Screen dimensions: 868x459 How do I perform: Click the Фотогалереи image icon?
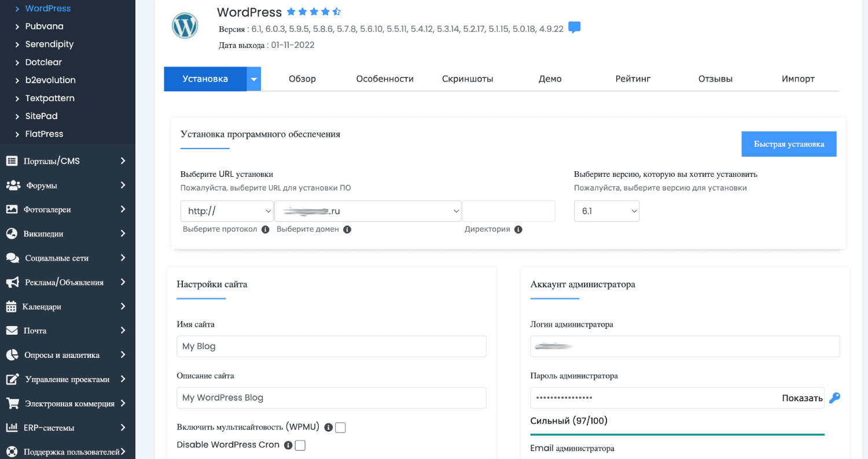point(12,209)
